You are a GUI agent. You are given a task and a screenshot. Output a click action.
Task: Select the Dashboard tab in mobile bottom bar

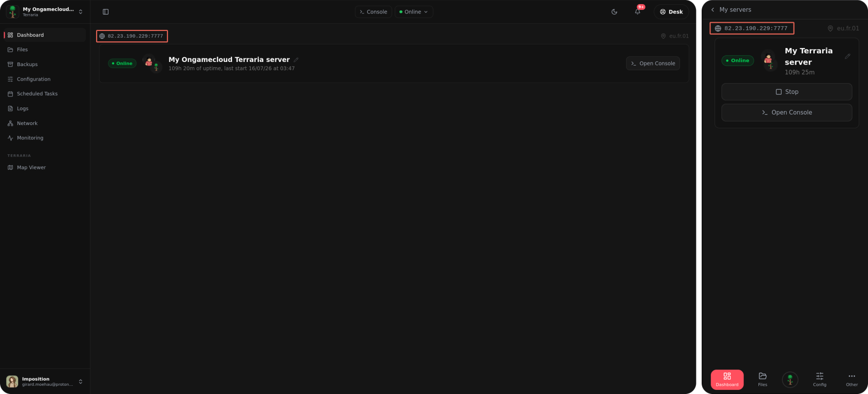click(x=727, y=380)
